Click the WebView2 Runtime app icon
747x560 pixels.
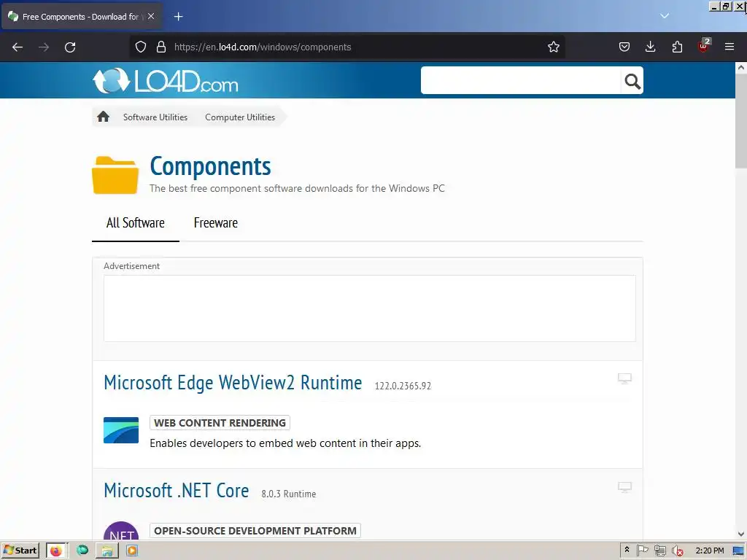121,430
